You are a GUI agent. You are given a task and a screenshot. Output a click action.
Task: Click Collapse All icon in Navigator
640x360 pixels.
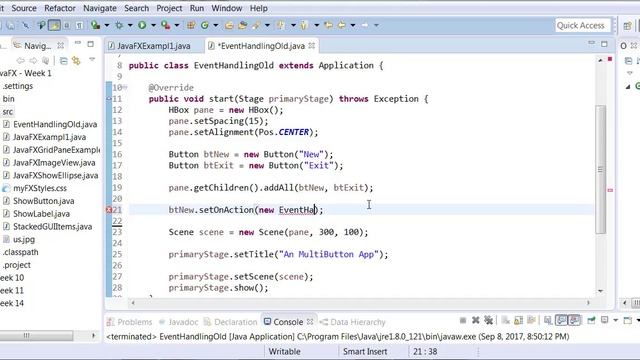click(64, 61)
